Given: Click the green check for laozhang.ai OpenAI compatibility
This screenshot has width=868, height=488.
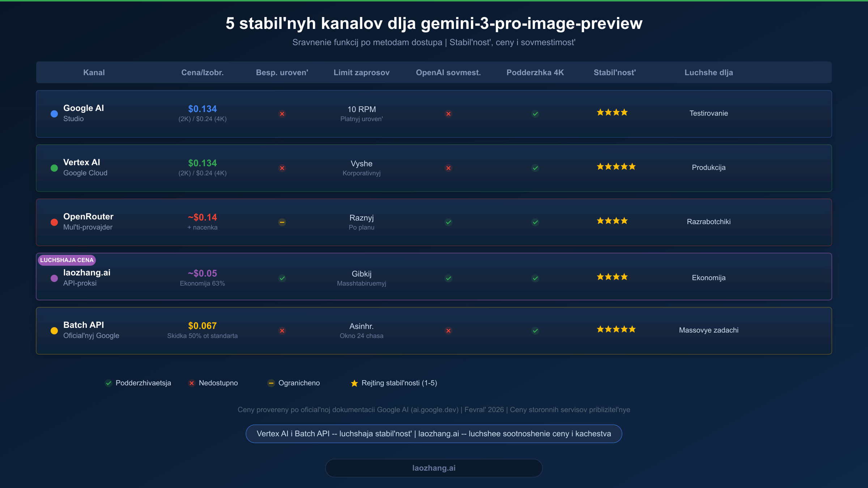Looking at the screenshot, I should pyautogui.click(x=448, y=278).
